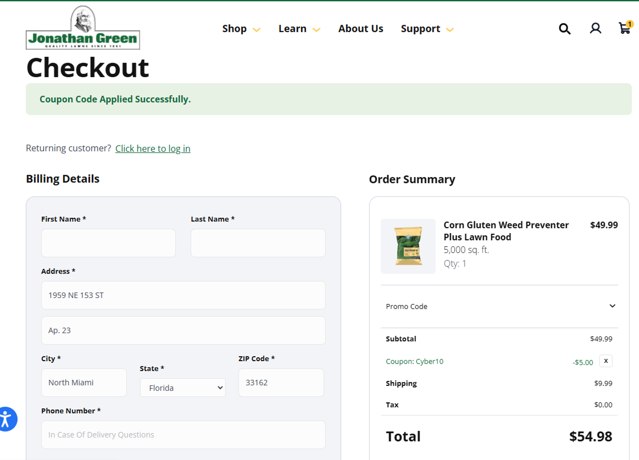Click the $9.99 shipping value

click(603, 383)
